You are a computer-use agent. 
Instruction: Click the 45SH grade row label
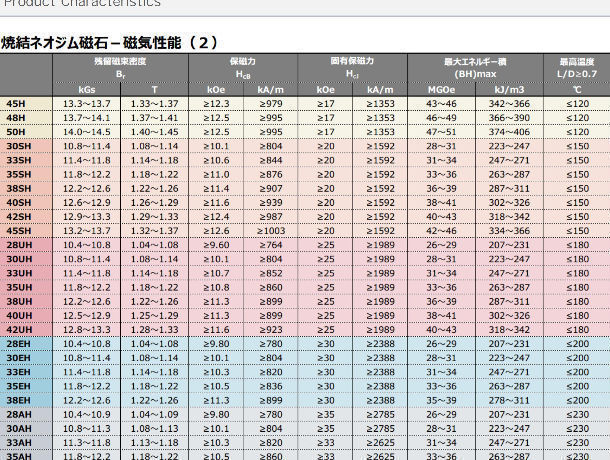pyautogui.click(x=19, y=231)
